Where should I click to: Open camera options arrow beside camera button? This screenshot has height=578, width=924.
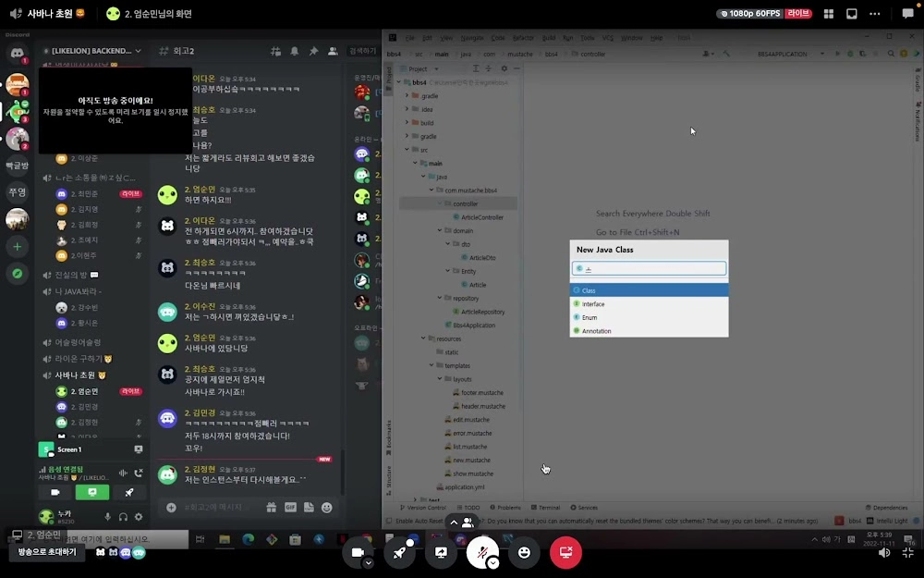click(369, 563)
